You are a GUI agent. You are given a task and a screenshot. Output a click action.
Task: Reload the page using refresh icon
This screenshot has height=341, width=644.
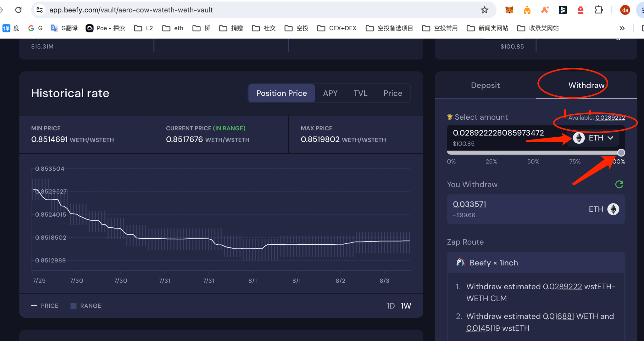click(19, 10)
